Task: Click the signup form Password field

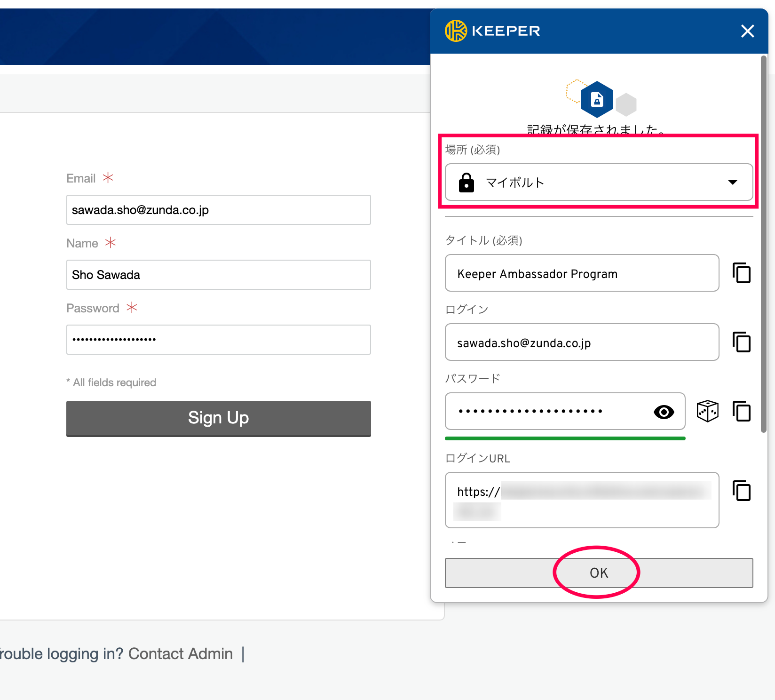Action: pyautogui.click(x=218, y=340)
